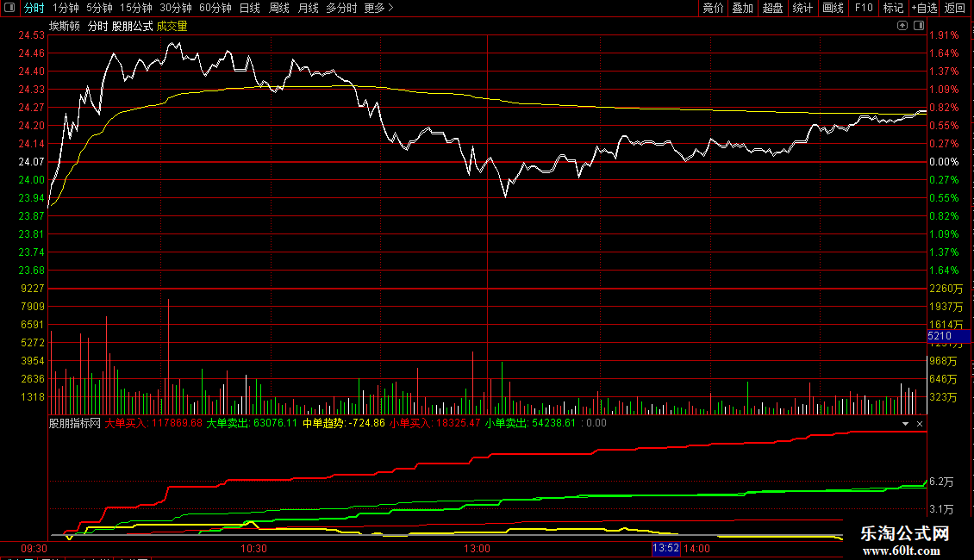Click the 大单买入 value label
Viewport: 974px width, 560px height.
[x=153, y=423]
